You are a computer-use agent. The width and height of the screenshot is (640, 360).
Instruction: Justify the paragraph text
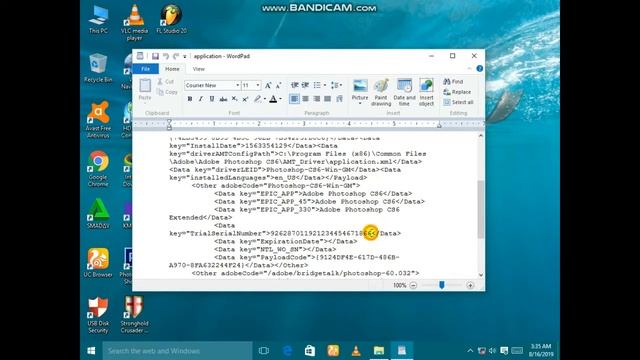point(327,99)
